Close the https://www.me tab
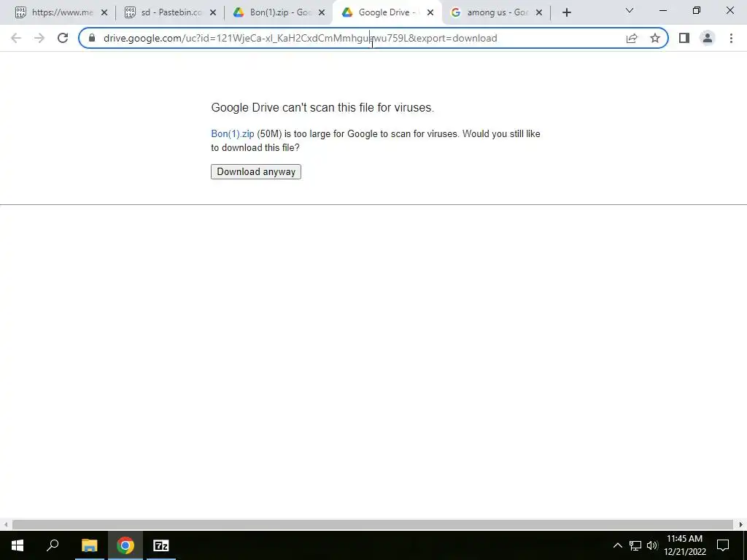The height and width of the screenshot is (560, 747). 104,12
